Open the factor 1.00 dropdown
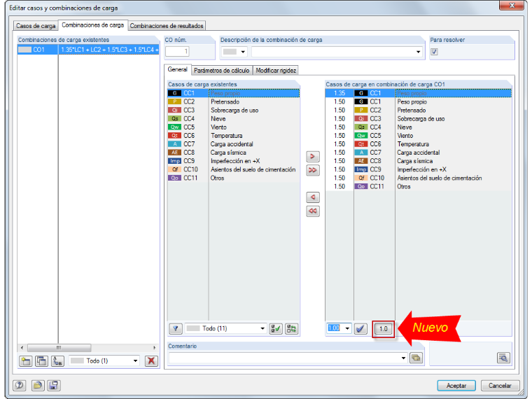This screenshot has height=399, width=532. coord(347,328)
